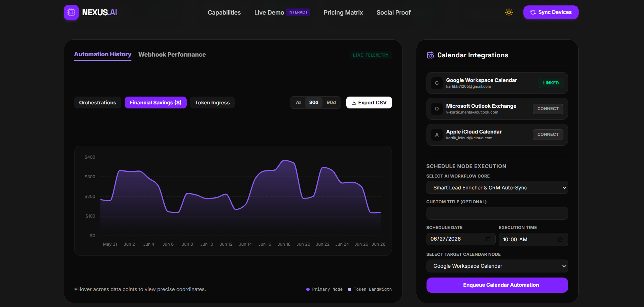
Task: Switch to the Webhook Performance tab
Action: (x=172, y=55)
